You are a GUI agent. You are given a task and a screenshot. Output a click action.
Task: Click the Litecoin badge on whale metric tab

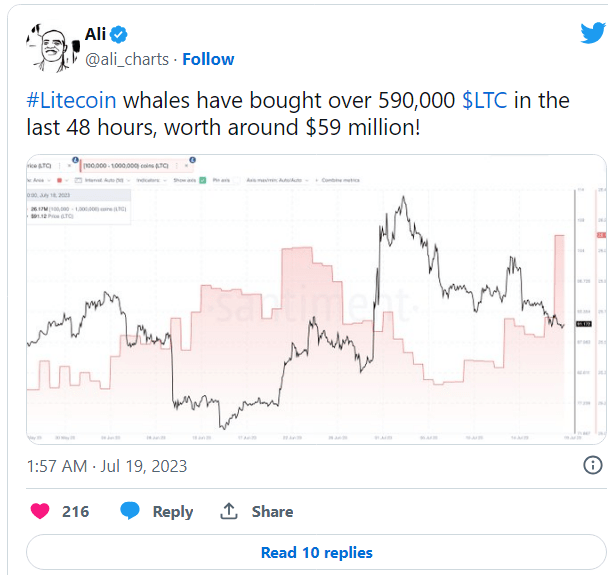coord(192,160)
